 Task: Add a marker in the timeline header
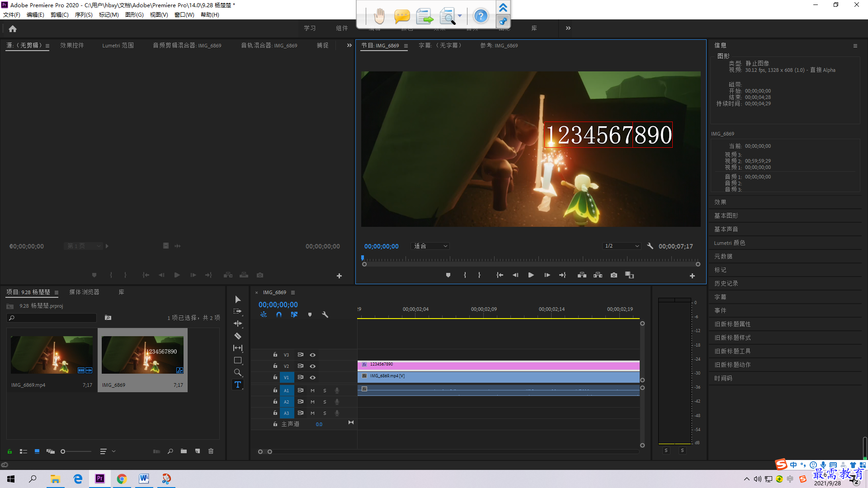point(310,314)
